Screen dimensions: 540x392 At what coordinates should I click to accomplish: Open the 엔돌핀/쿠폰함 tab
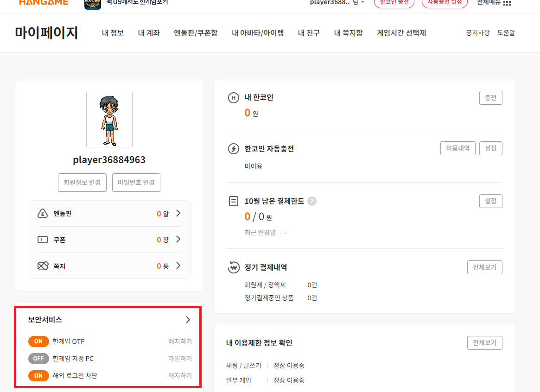pyautogui.click(x=196, y=33)
